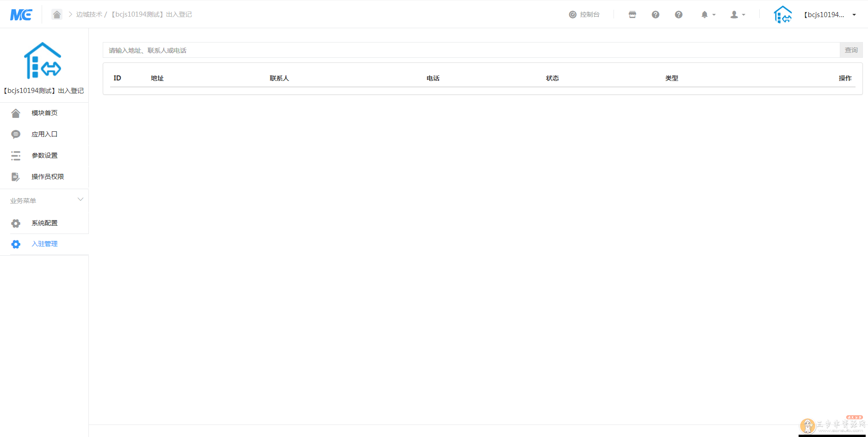Click the storefront icon in the top bar
This screenshot has height=437, width=868.
[632, 14]
